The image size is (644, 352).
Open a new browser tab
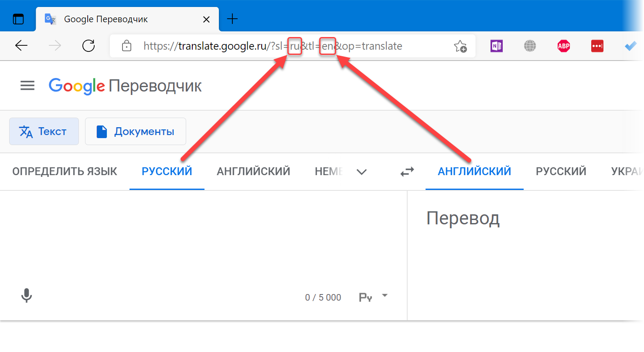[233, 19]
